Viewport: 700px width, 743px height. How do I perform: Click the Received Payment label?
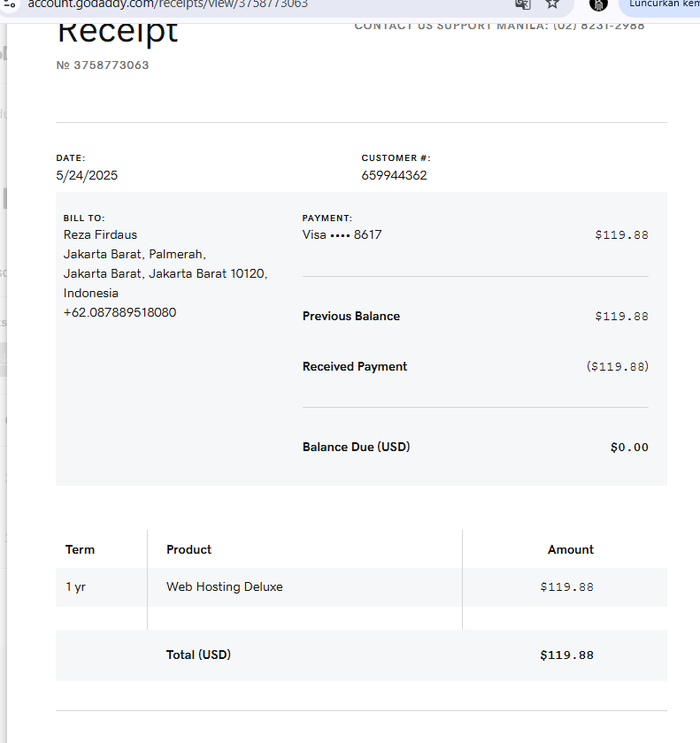pos(355,367)
